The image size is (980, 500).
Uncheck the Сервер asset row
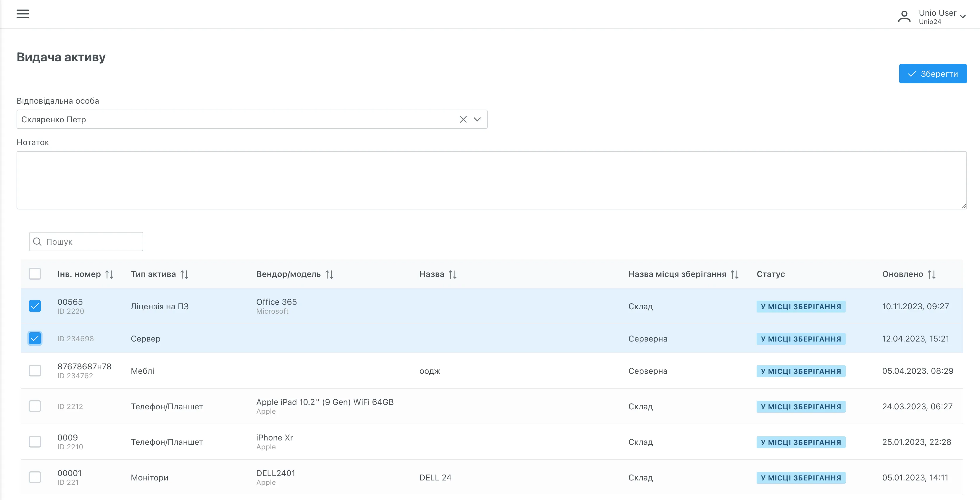35,339
